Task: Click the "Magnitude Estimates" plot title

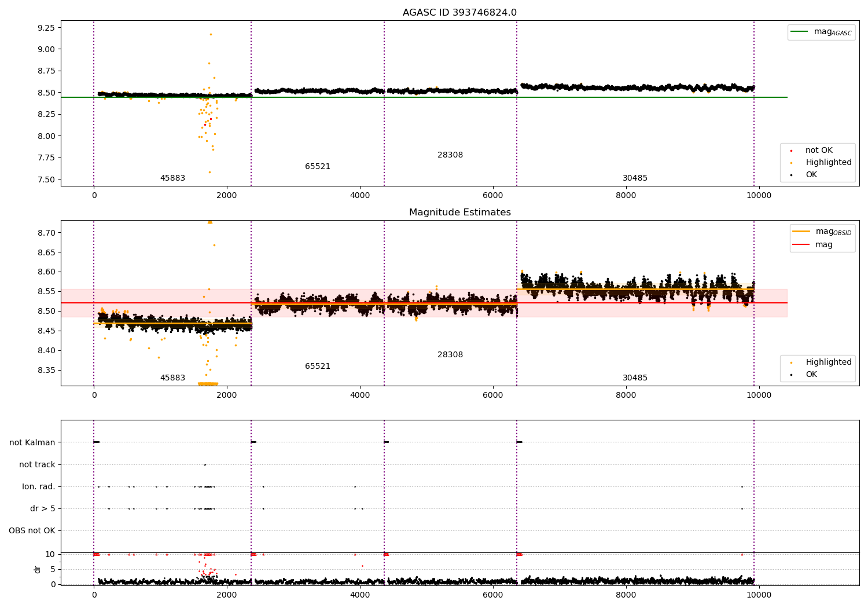Action: (x=459, y=213)
